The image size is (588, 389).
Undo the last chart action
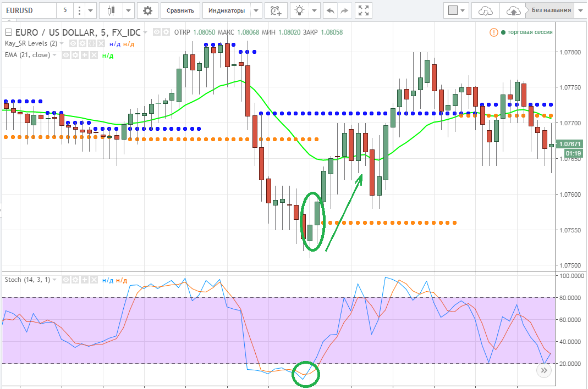coord(330,10)
